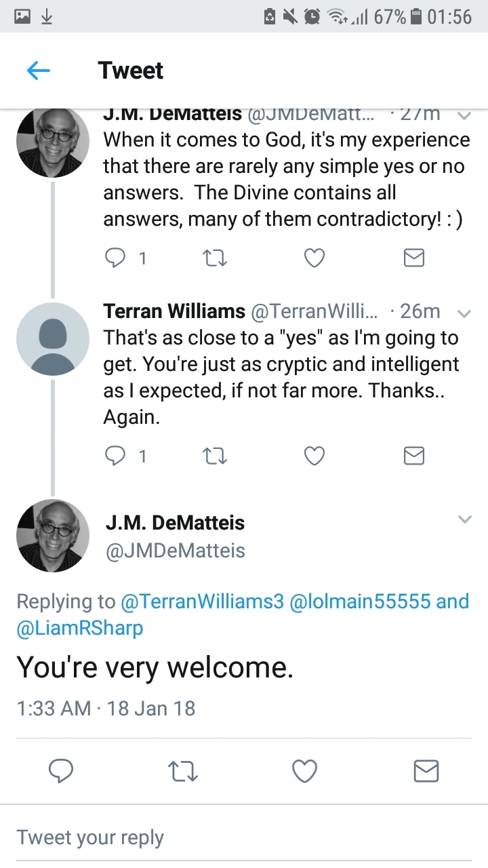Viewport: 488px width, 868px height.
Task: Open dropdown arrow on Terran Williams' tweet
Action: (464, 313)
